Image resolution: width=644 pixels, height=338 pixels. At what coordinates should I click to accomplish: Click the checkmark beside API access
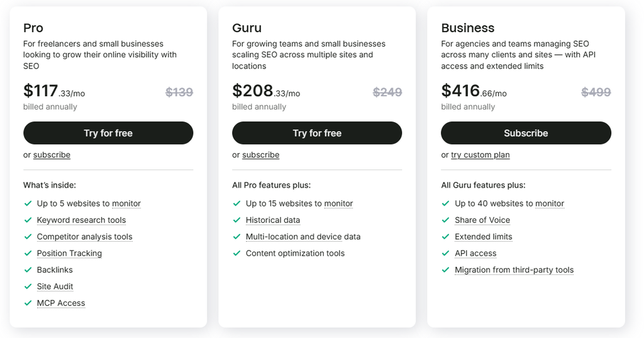446,253
